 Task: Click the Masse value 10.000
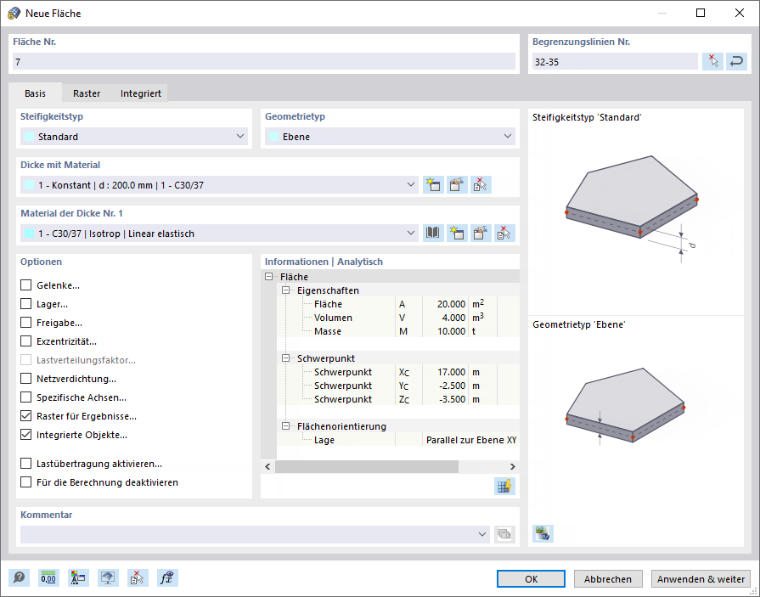[x=451, y=331]
